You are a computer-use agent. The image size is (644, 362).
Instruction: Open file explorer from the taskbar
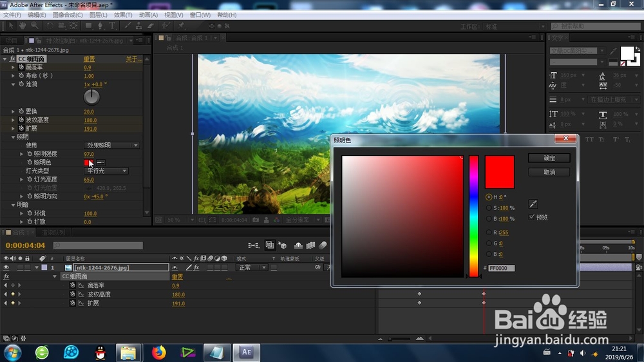coord(129,352)
